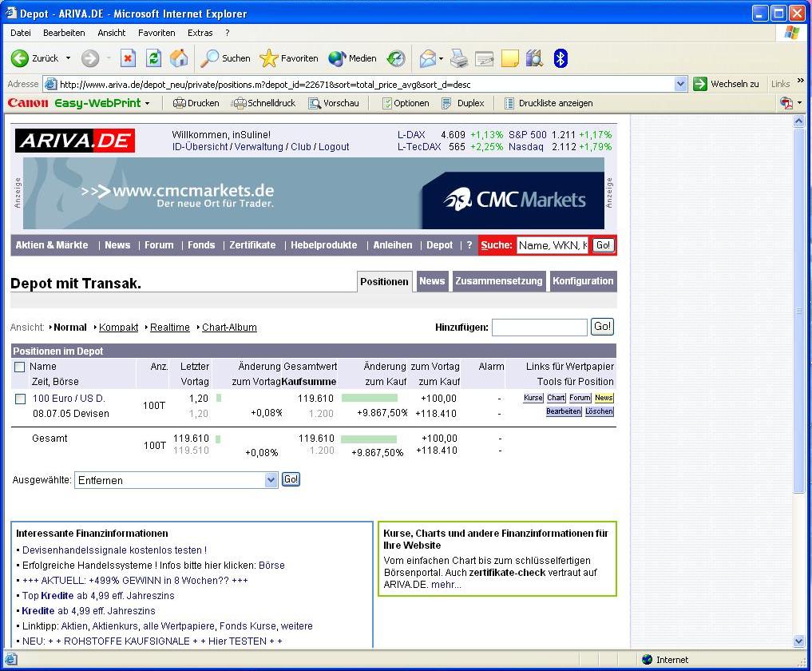
Task: Click the cmcmarkets.de banner ad
Action: click(x=313, y=193)
